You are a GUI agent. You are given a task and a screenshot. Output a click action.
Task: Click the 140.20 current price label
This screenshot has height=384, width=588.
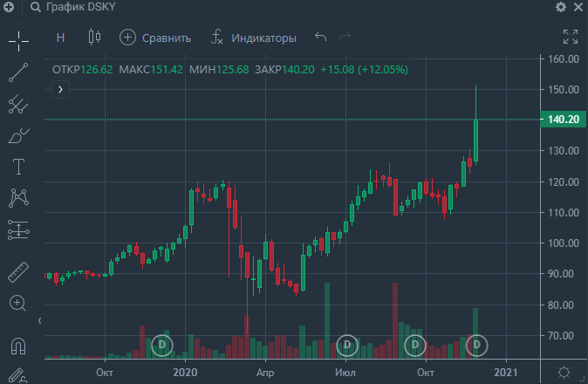pos(564,120)
